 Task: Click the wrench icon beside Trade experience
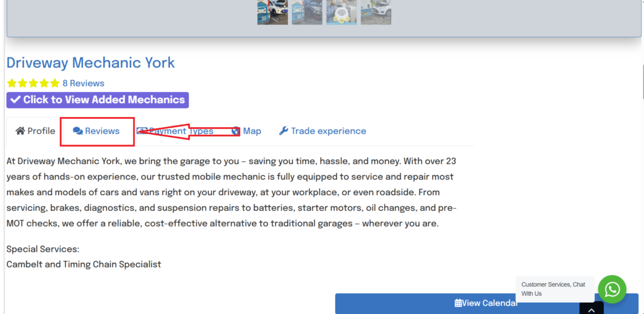(284, 131)
